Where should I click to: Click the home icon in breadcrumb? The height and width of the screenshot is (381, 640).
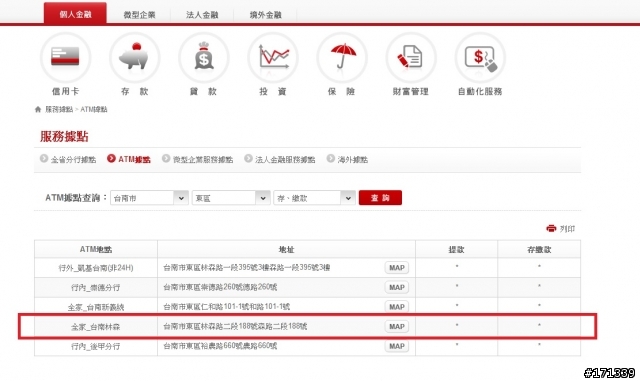tap(38, 109)
